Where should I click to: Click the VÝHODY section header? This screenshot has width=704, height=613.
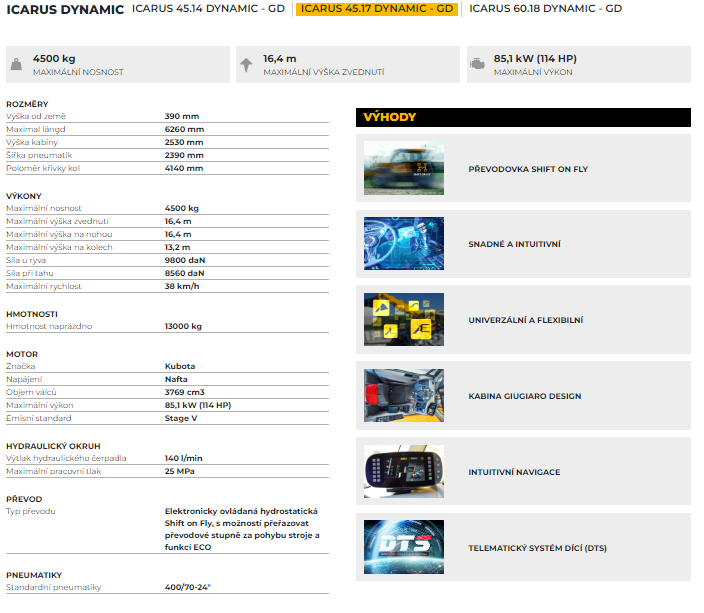pyautogui.click(x=523, y=117)
